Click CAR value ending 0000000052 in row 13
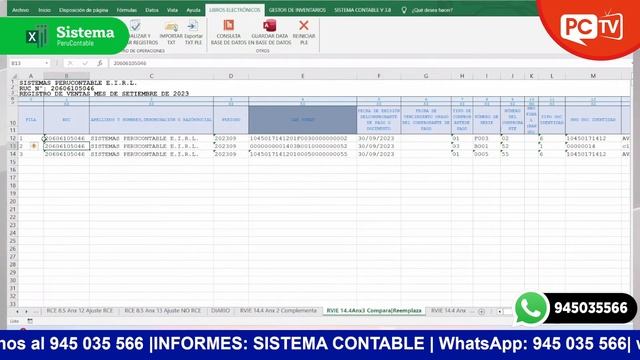Screen dimensions: 640x360 (x=302, y=146)
